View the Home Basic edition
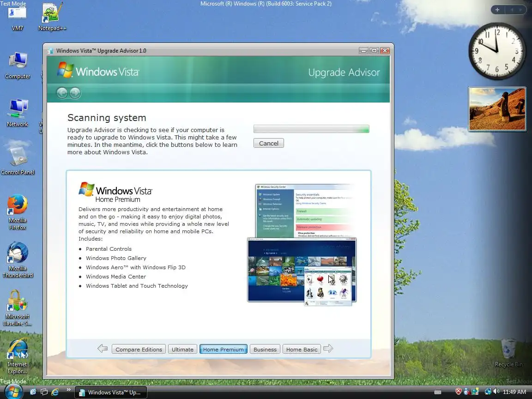The height and width of the screenshot is (399, 532). pos(302,349)
